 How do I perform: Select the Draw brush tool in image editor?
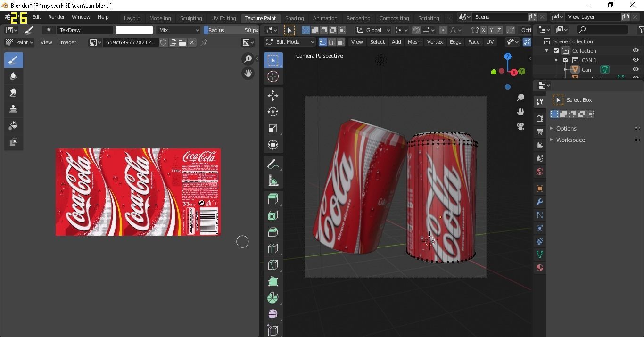(13, 60)
